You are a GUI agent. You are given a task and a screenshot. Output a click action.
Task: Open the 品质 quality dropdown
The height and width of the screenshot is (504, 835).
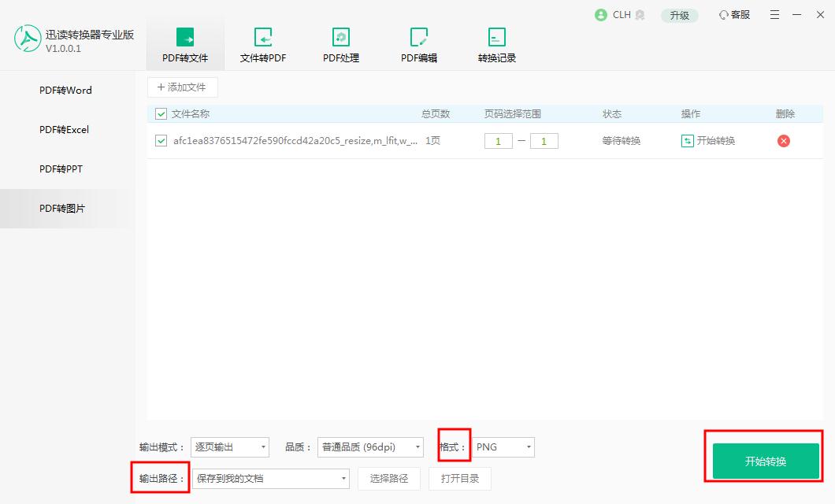coord(369,447)
